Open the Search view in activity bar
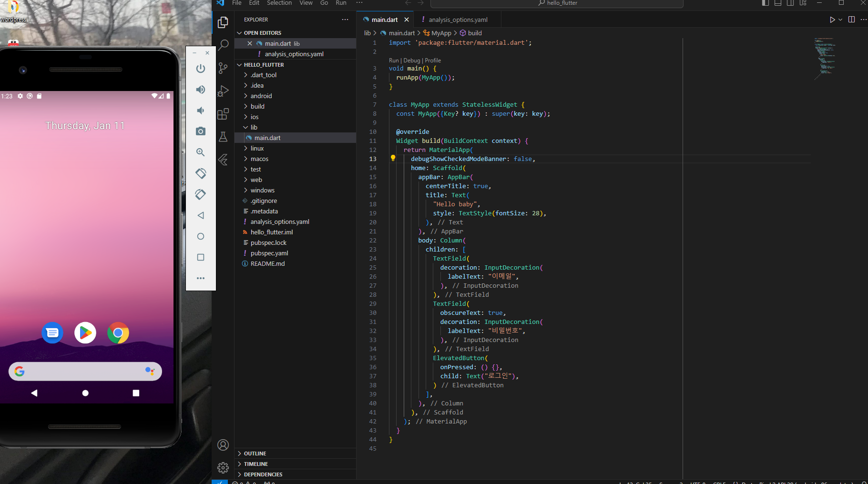This screenshot has width=868, height=484. 223,45
